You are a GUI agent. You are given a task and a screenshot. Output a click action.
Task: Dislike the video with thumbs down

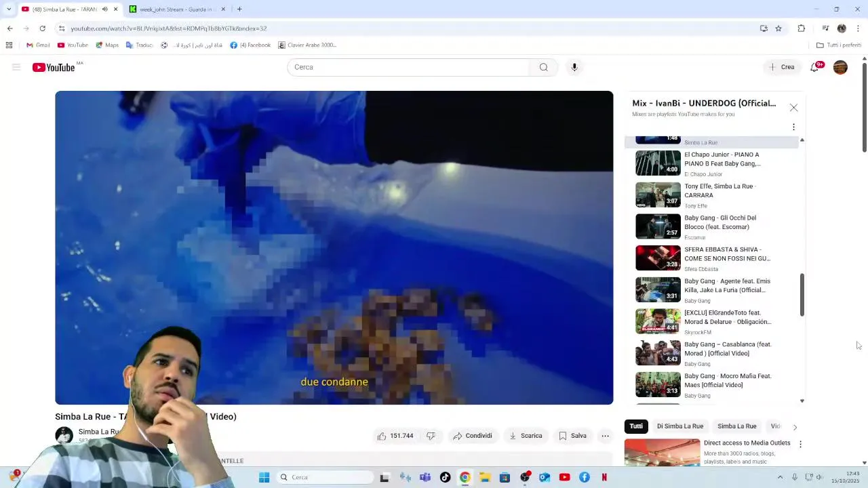click(431, 436)
